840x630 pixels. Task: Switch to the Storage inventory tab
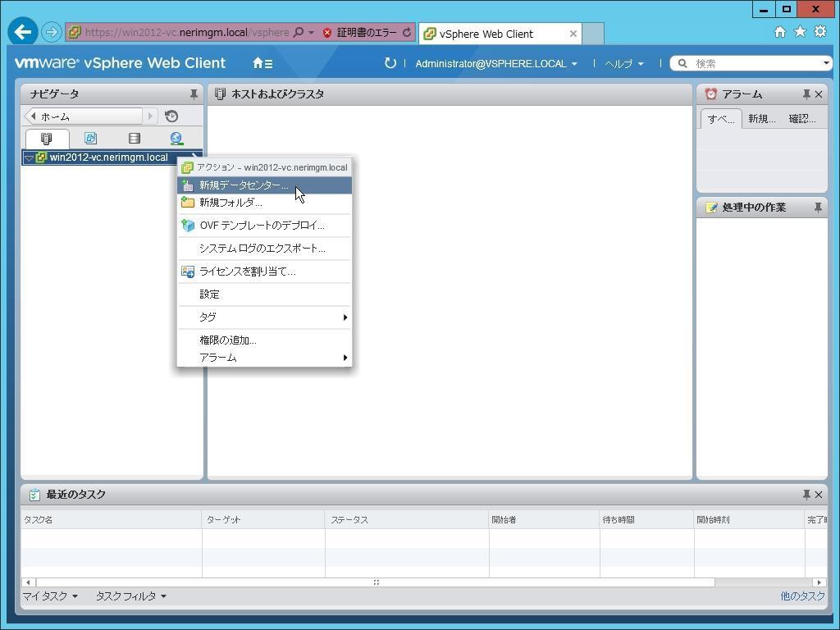coord(135,139)
